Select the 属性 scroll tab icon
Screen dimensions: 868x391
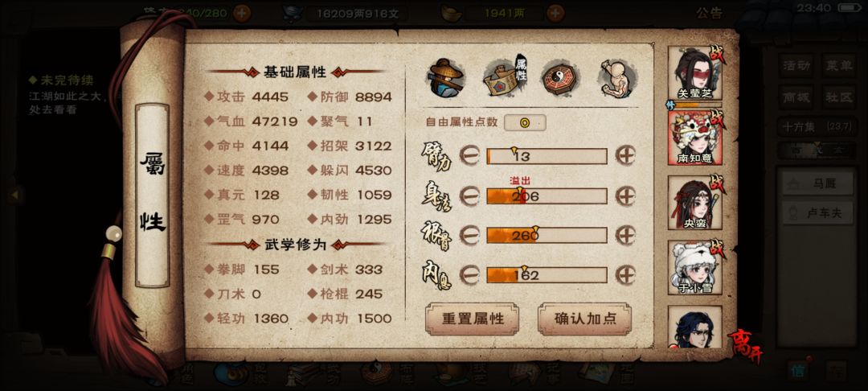coord(506,77)
